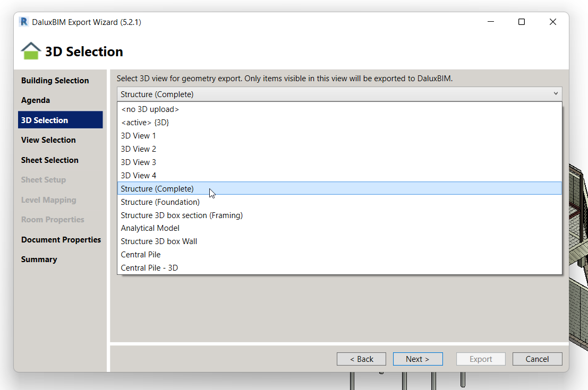
Task: Maximize the DaluxBIM Export Wizard window
Action: [521, 22]
